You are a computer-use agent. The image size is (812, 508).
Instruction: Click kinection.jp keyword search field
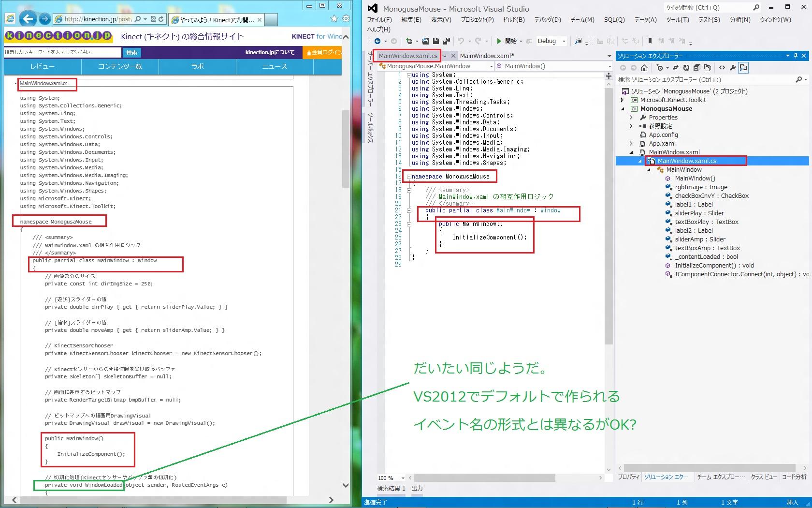click(62, 52)
